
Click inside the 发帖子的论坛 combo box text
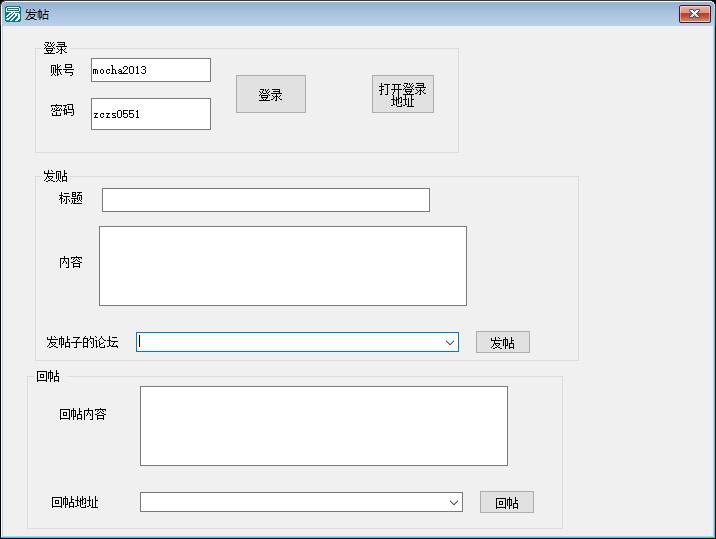(x=290, y=342)
